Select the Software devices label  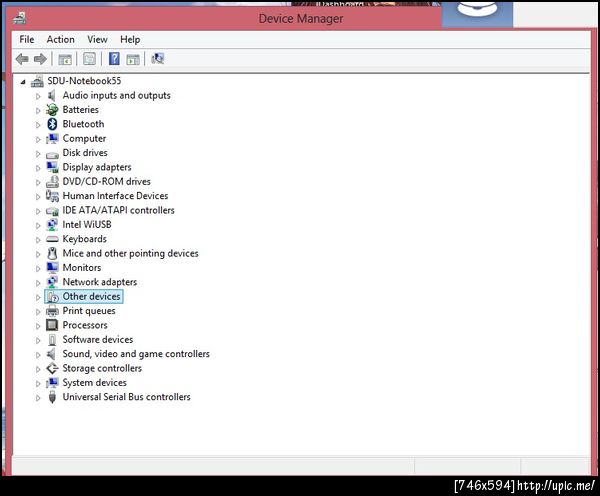click(98, 339)
